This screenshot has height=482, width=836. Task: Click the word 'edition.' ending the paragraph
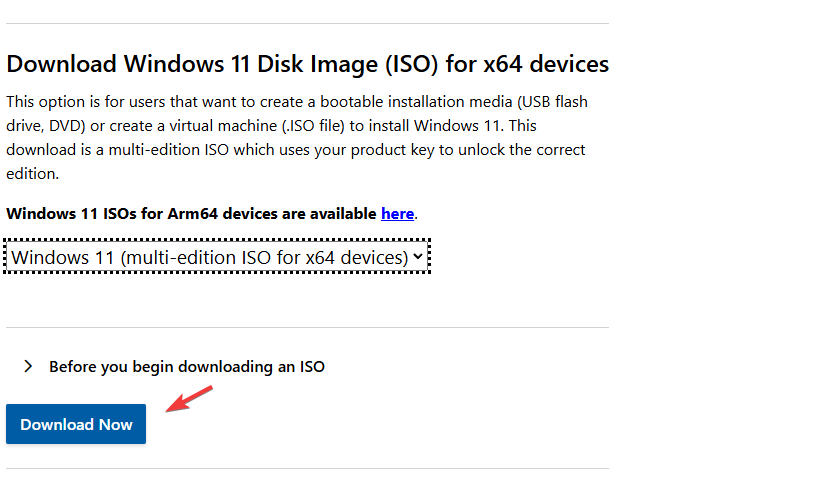pos(32,173)
